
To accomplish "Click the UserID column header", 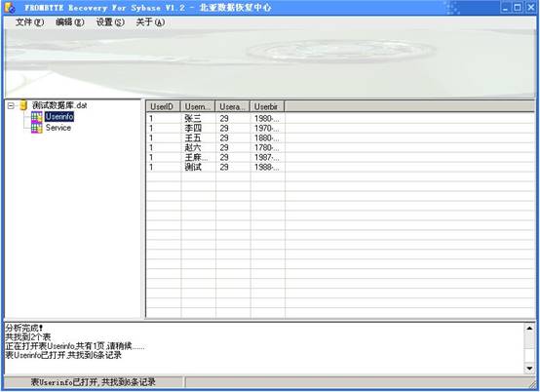I will [163, 107].
